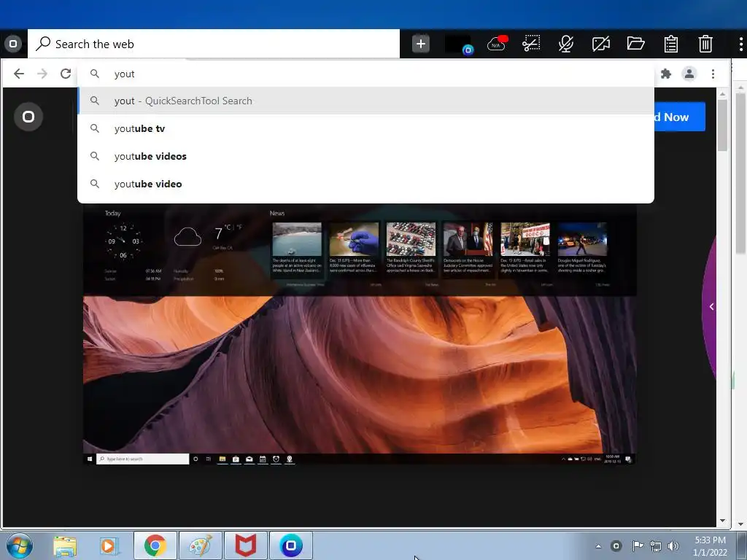Toggle the disabled camera icon
Viewport: 747px width, 560px height.
[601, 44]
